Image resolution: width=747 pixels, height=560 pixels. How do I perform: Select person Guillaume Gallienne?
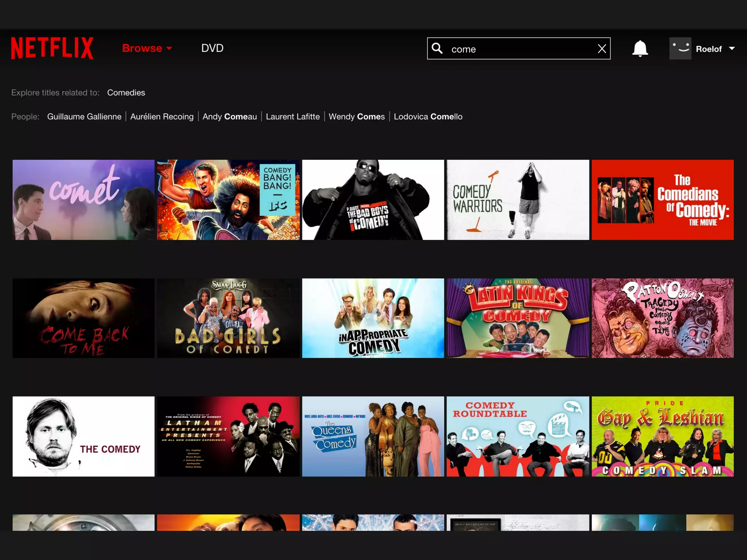pyautogui.click(x=84, y=117)
